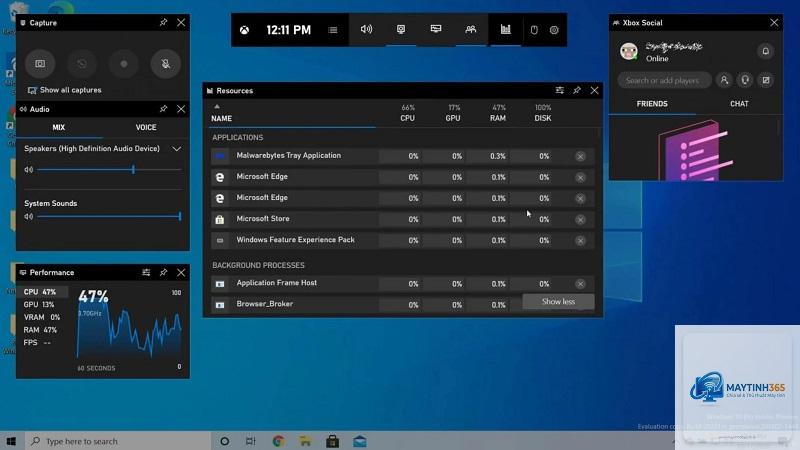Mute the Speakers volume icon
Viewport: 800px width, 450px height.
[29, 169]
